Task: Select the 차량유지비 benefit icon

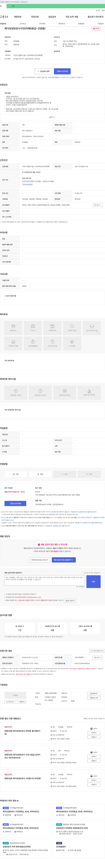Action: click(52, 328)
